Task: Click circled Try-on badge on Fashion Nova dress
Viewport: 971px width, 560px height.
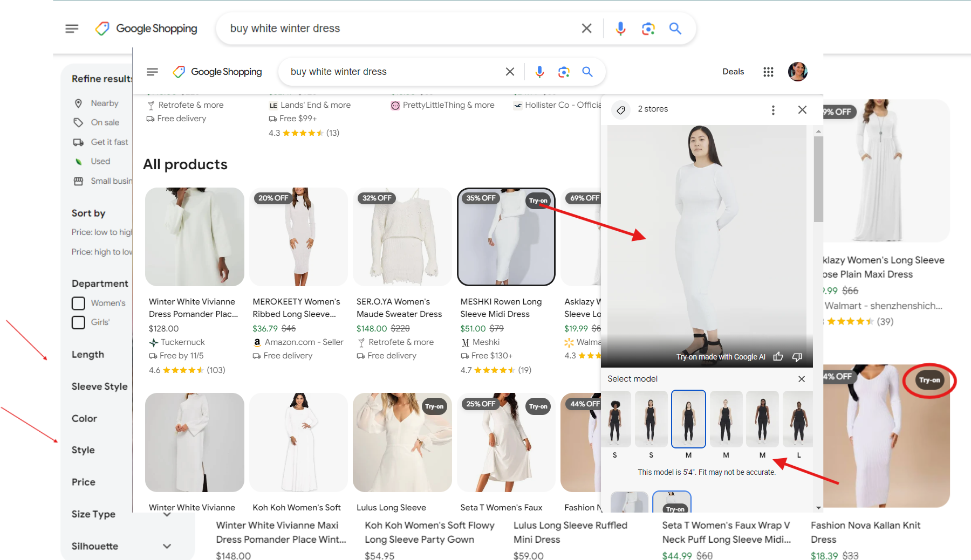Action: [929, 380]
